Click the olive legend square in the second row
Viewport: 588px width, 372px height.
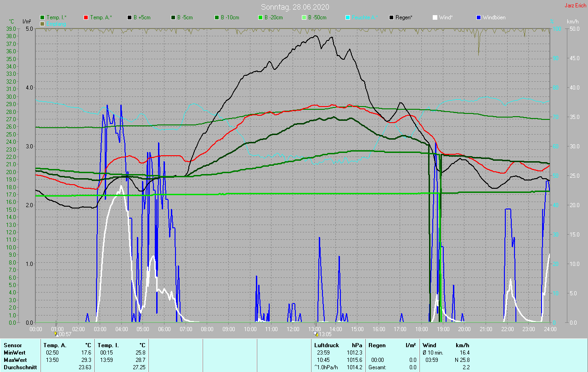[42, 23]
